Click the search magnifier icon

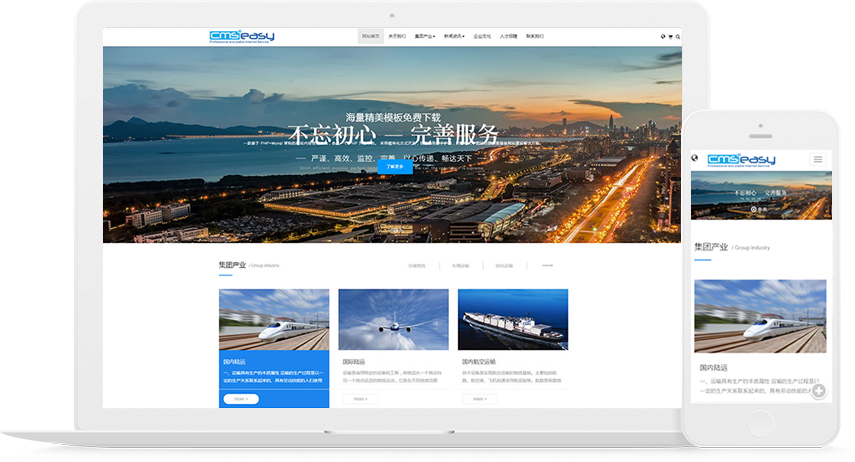click(677, 37)
